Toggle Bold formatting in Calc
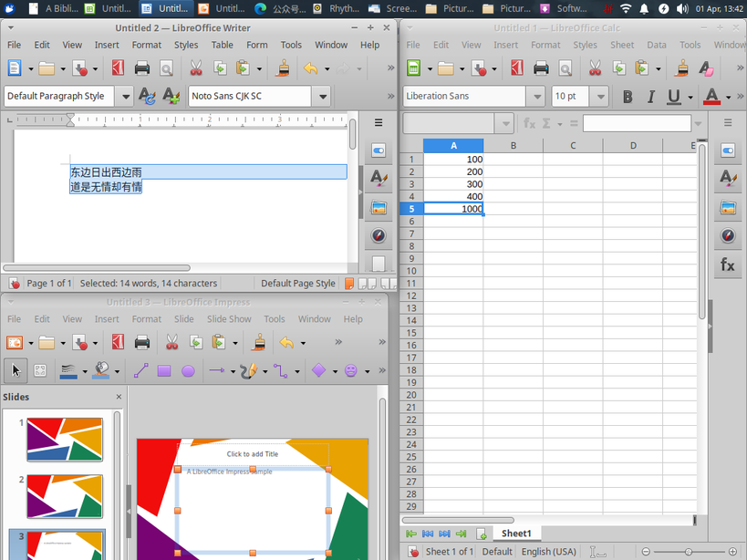 click(x=628, y=97)
